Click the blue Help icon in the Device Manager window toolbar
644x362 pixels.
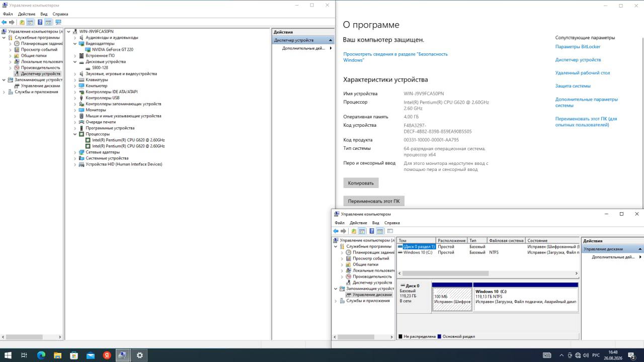pyautogui.click(x=40, y=22)
